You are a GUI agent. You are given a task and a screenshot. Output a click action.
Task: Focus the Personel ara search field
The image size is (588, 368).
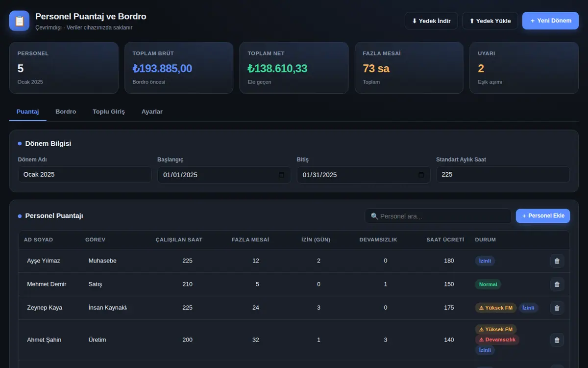click(x=438, y=216)
